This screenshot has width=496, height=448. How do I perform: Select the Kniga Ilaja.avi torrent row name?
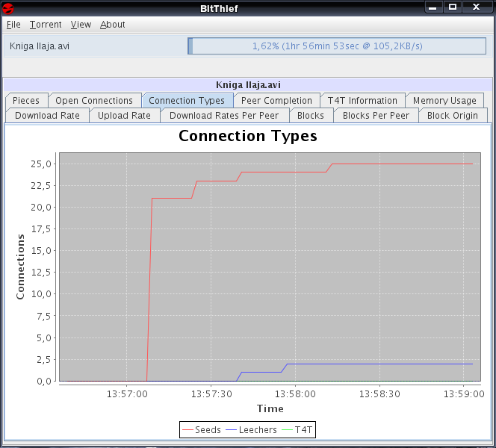click(40, 46)
